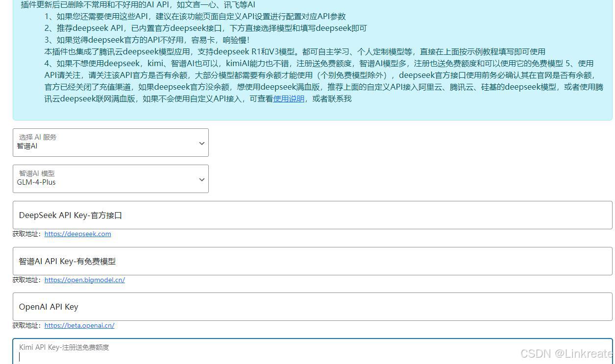Click the notice line starting 1、如果您还需要使用这些API
615x364 pixels.
point(195,16)
